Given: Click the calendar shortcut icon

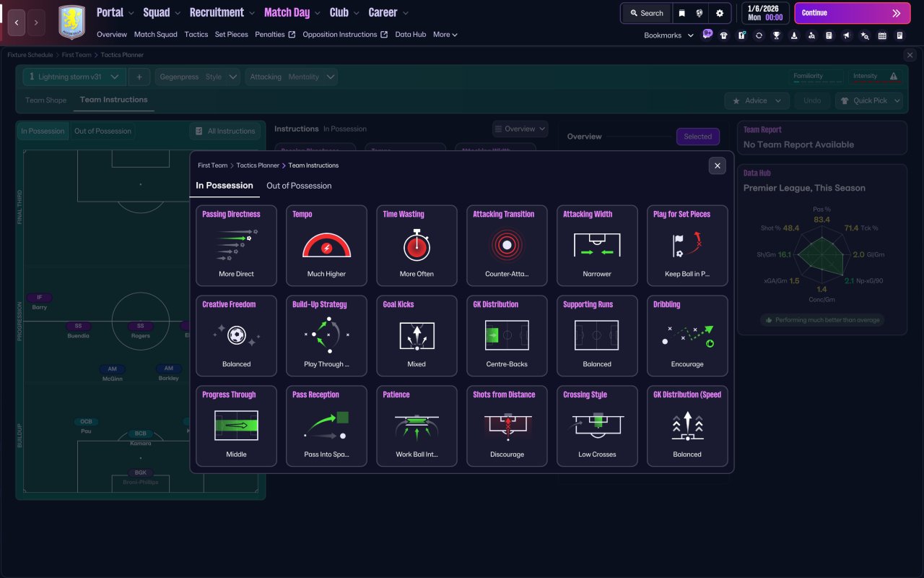Looking at the screenshot, I should point(882,35).
